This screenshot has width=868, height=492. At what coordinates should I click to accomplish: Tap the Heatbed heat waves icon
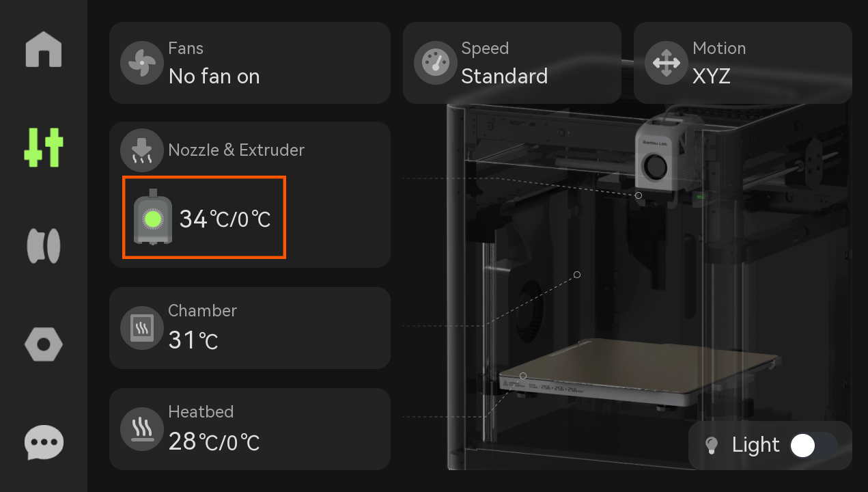pos(141,429)
